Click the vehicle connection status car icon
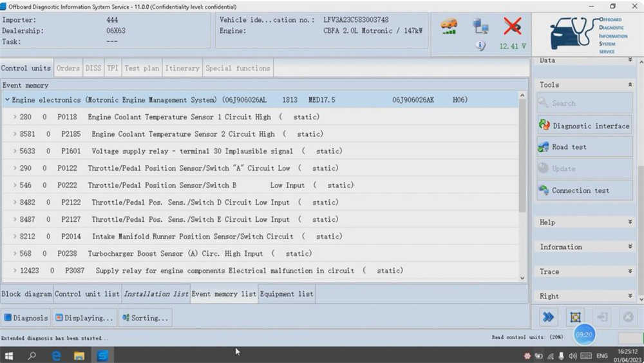The width and height of the screenshot is (644, 363). [x=449, y=26]
